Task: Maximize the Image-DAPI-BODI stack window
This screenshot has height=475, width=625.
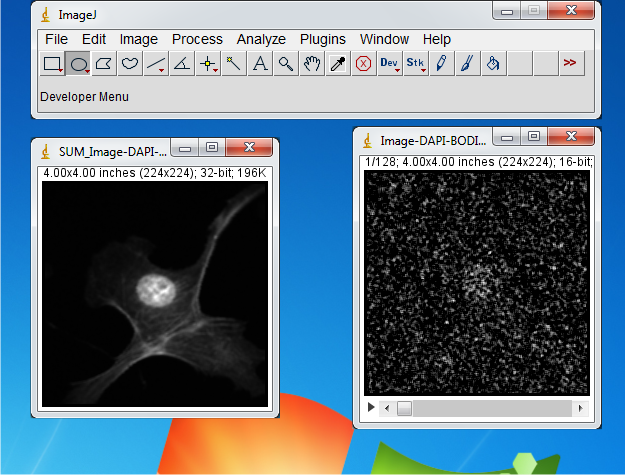Action: 534,137
